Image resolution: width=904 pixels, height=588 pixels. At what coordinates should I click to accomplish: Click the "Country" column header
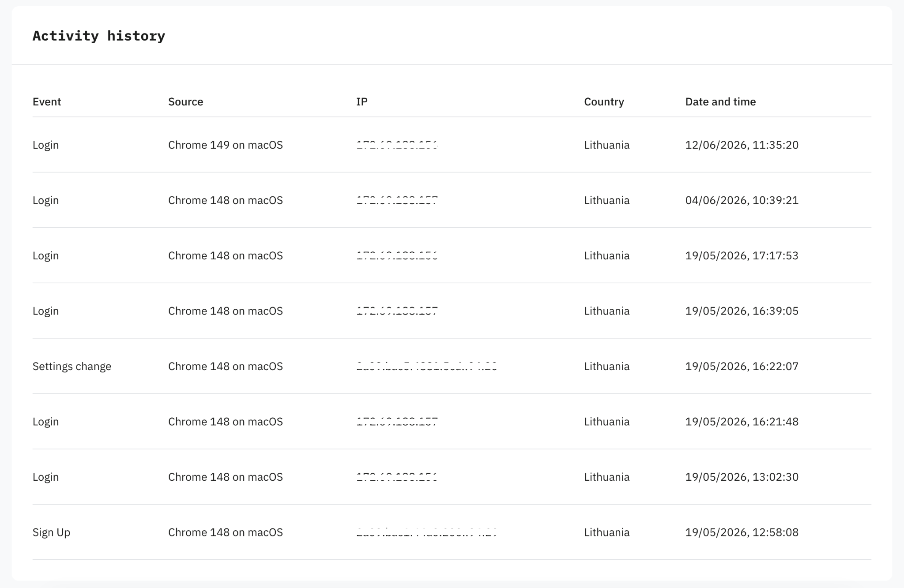tap(604, 102)
